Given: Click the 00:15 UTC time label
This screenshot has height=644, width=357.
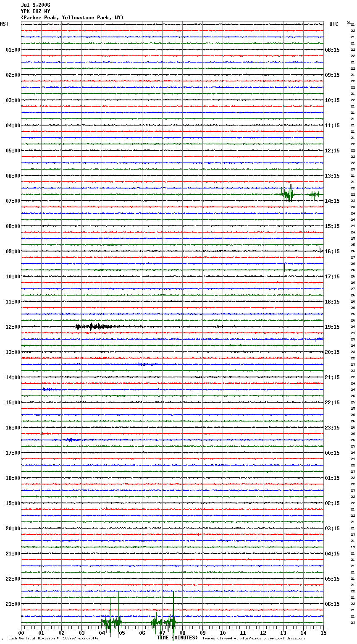Looking at the screenshot, I should [x=332, y=453].
